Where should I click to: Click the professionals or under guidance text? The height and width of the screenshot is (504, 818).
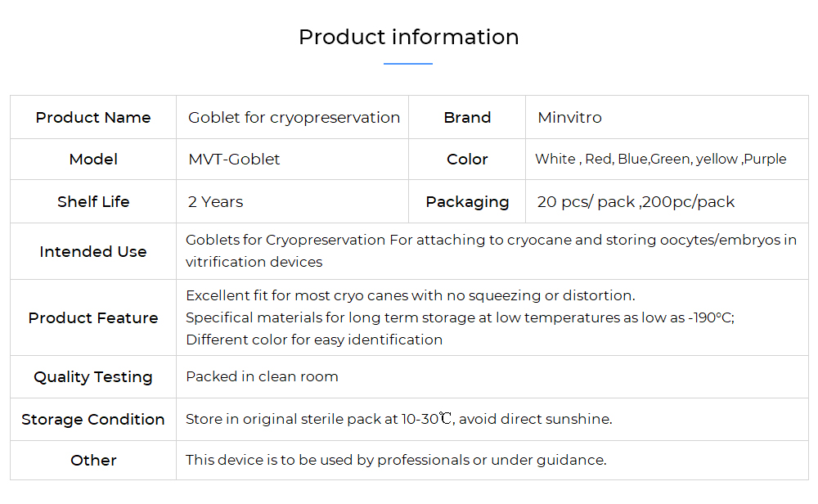coord(492,460)
